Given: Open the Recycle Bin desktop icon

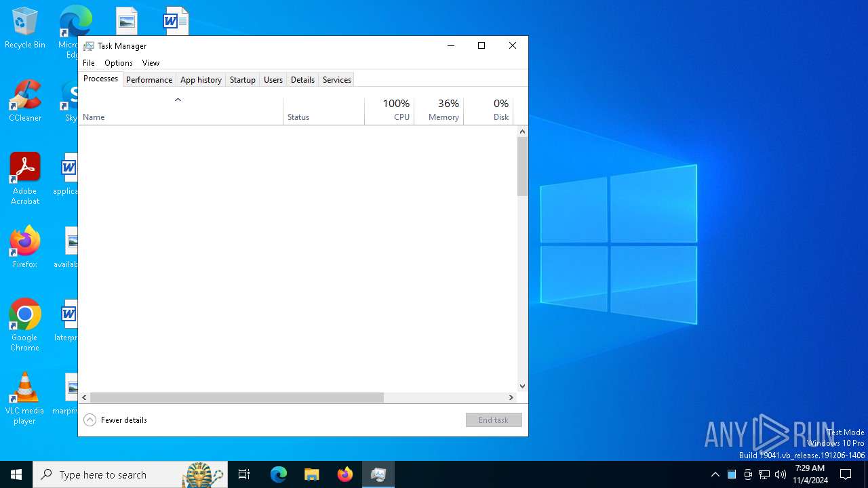Looking at the screenshot, I should pos(25,28).
